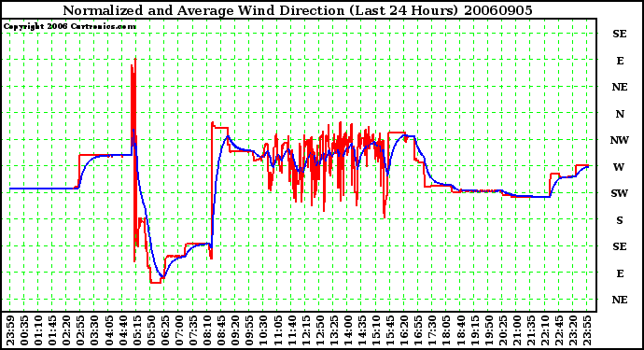Select the 'N' direction label

click(x=620, y=114)
